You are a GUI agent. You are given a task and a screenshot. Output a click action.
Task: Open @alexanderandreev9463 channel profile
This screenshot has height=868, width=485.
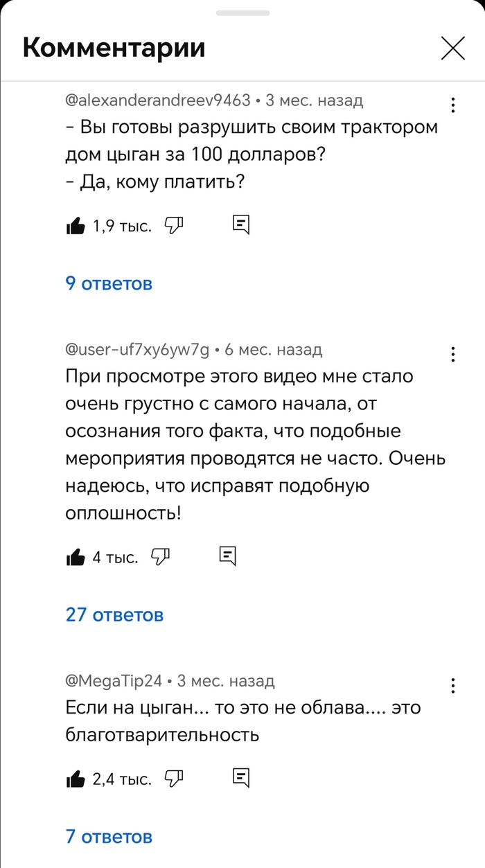157,100
